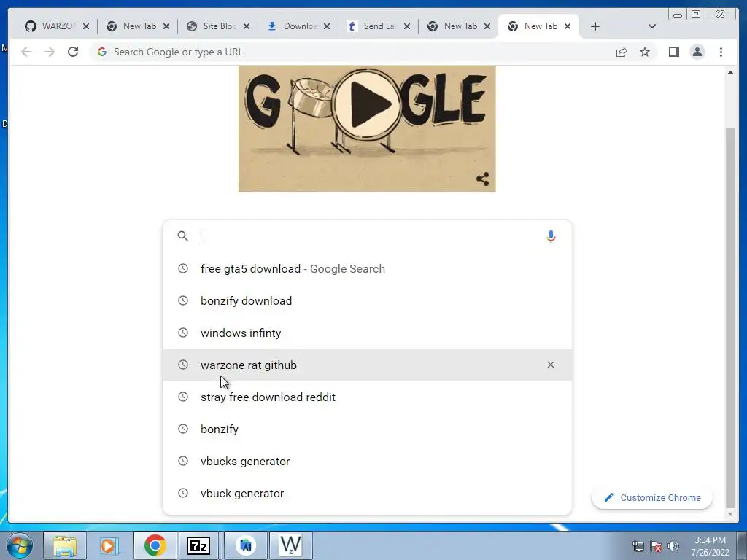Click the network icon in system tray
This screenshot has width=747, height=560.
pyautogui.click(x=638, y=546)
